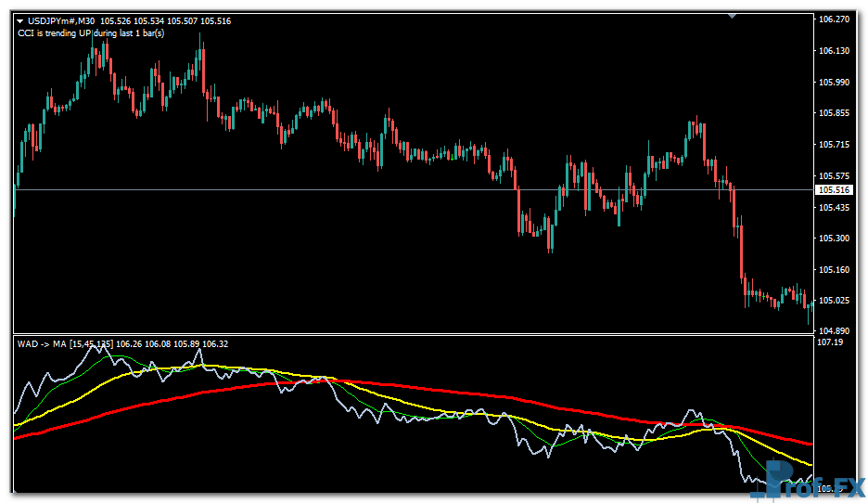Click the highlighted 105.516 current price label
The height and width of the screenshot is (503, 868).
[x=833, y=190]
